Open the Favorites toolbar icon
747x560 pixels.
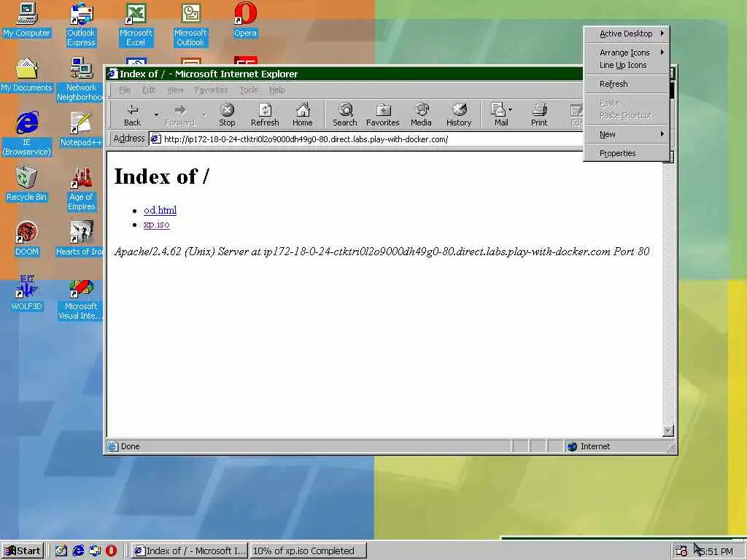tap(382, 115)
